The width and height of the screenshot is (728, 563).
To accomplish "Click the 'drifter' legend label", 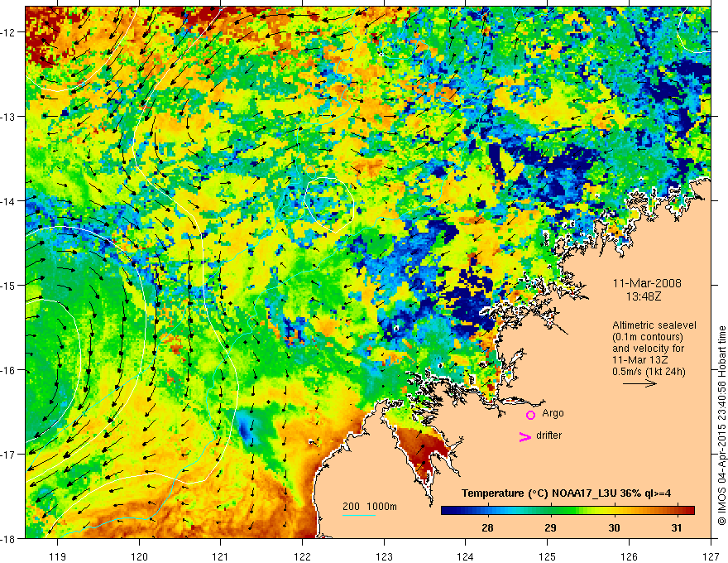I will [548, 435].
